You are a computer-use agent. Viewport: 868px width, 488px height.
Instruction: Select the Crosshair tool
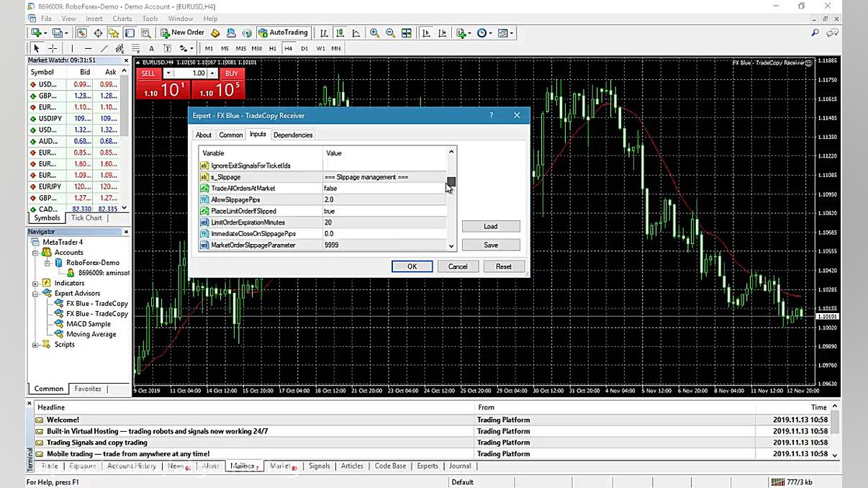53,48
